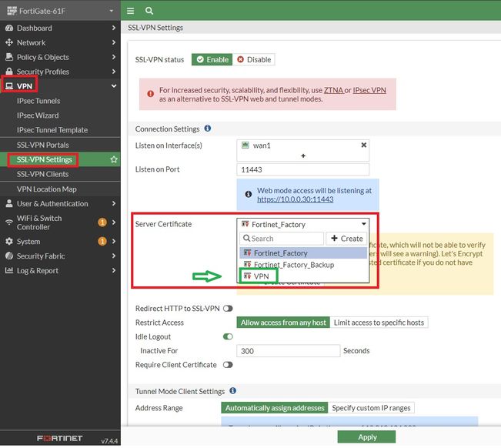Expand the System menu chevron
This screenshot has height=448, width=501.
[x=114, y=241]
